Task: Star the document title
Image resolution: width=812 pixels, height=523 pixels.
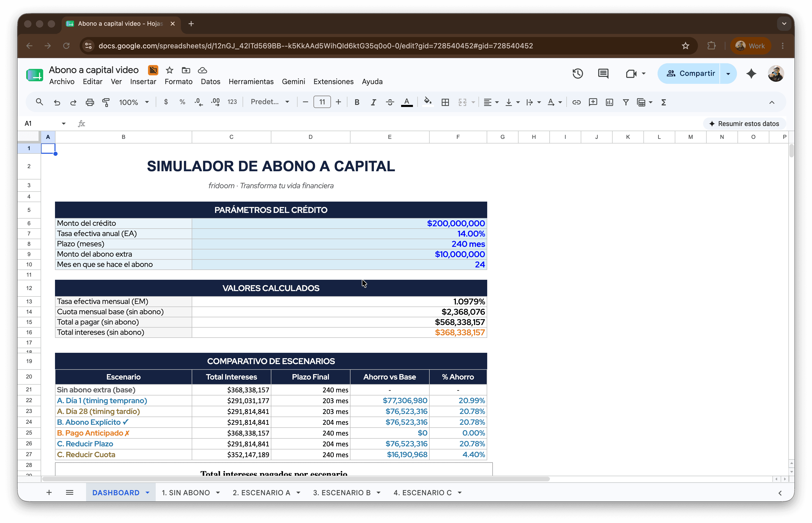Action: pos(169,70)
